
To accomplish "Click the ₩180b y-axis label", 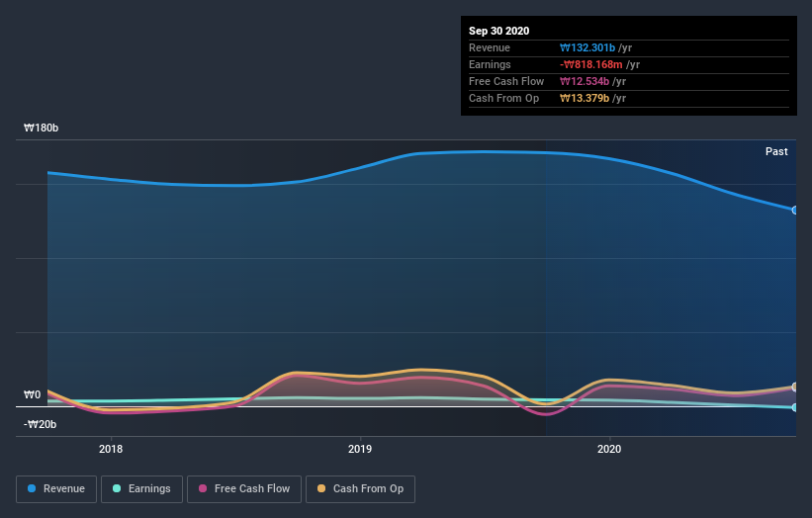I will click(x=41, y=128).
